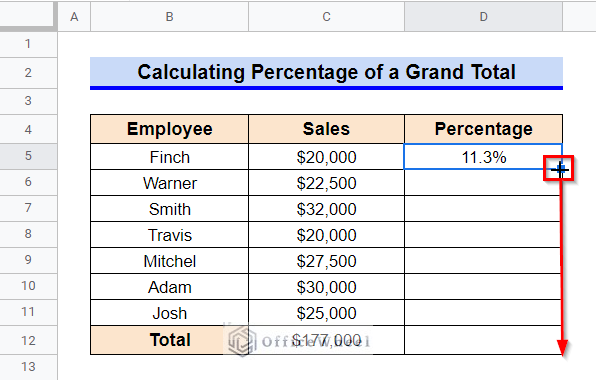596x380 pixels.
Task: Click the cell containing Finch
Action: 170,157
